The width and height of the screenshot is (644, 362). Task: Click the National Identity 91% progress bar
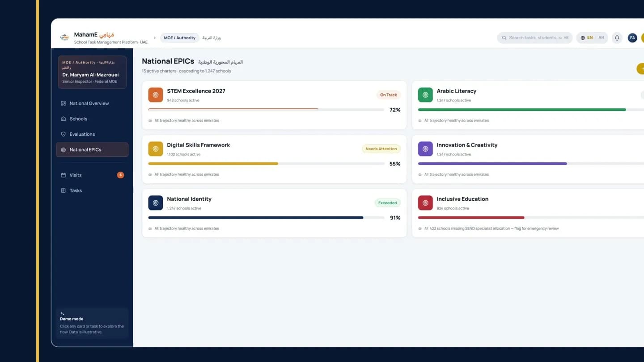coord(266,218)
